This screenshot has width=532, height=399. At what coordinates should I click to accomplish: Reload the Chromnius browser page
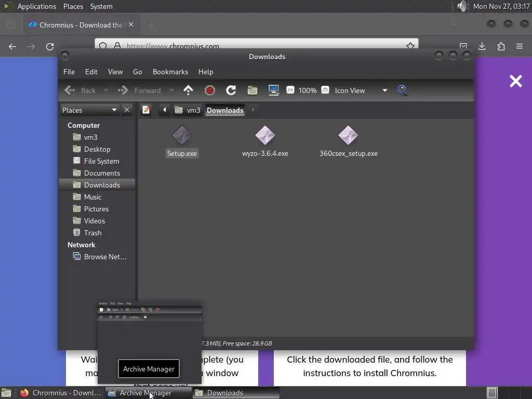tap(50, 46)
